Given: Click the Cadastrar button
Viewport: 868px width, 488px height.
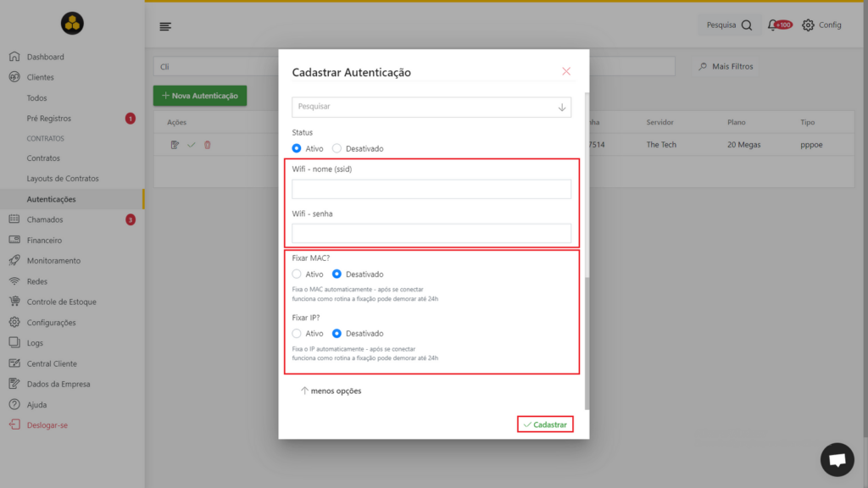Looking at the screenshot, I should pos(545,424).
